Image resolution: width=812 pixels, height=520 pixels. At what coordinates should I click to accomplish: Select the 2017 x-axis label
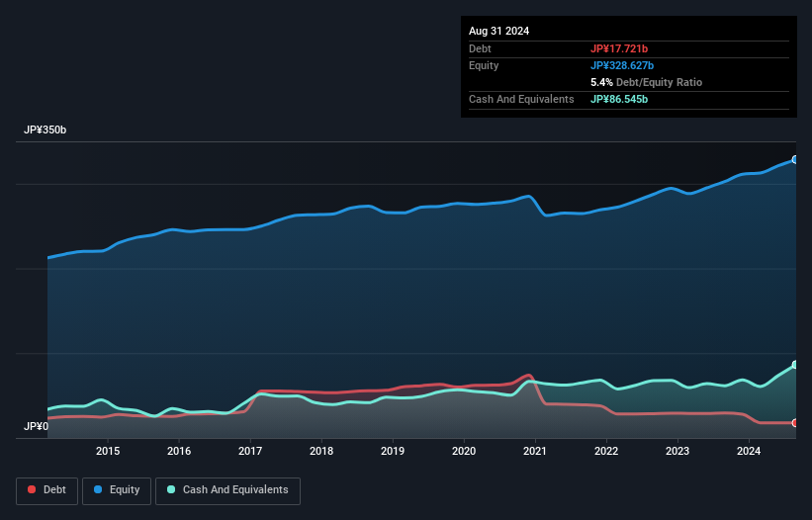[x=250, y=452]
